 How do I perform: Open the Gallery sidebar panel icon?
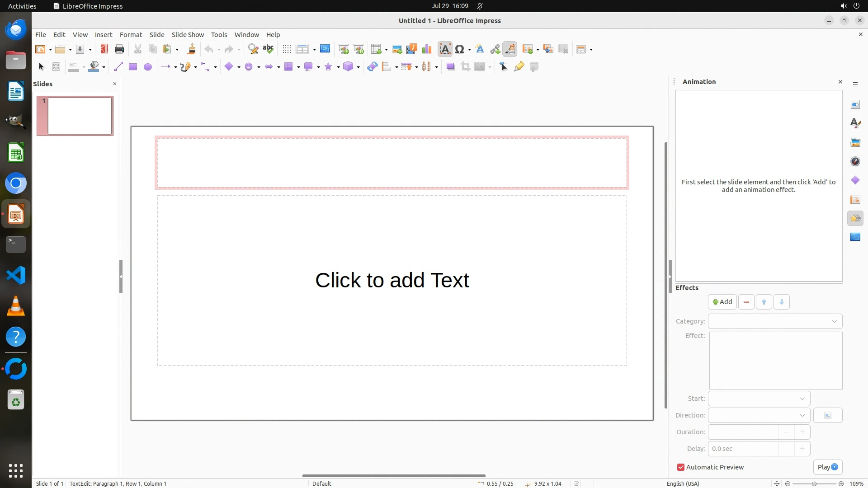point(855,143)
